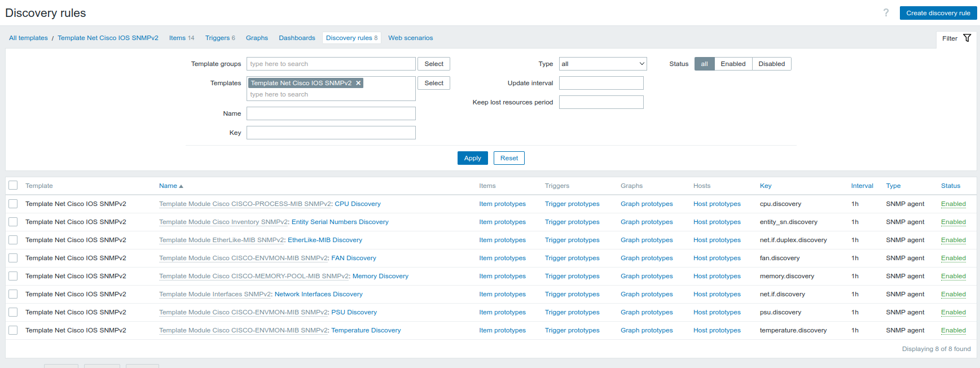Click the help question mark icon
Viewport: 980px width, 368px height.
click(x=886, y=13)
